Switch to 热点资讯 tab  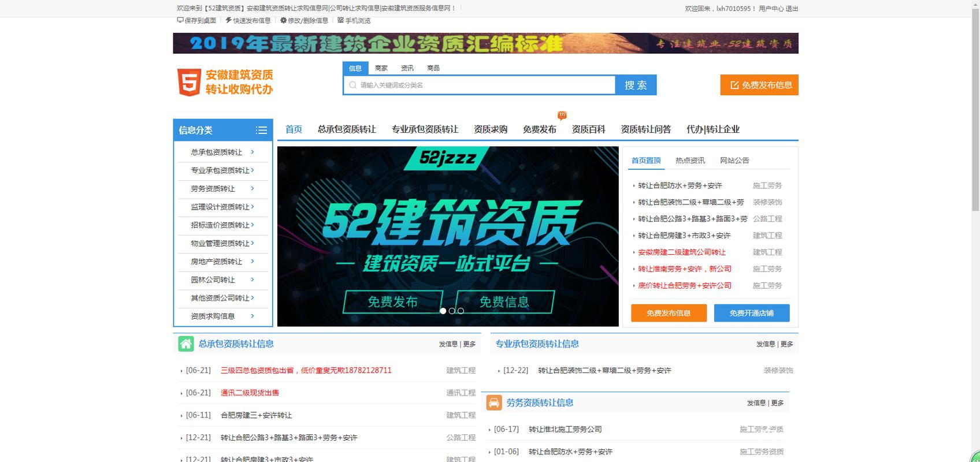[x=691, y=161]
